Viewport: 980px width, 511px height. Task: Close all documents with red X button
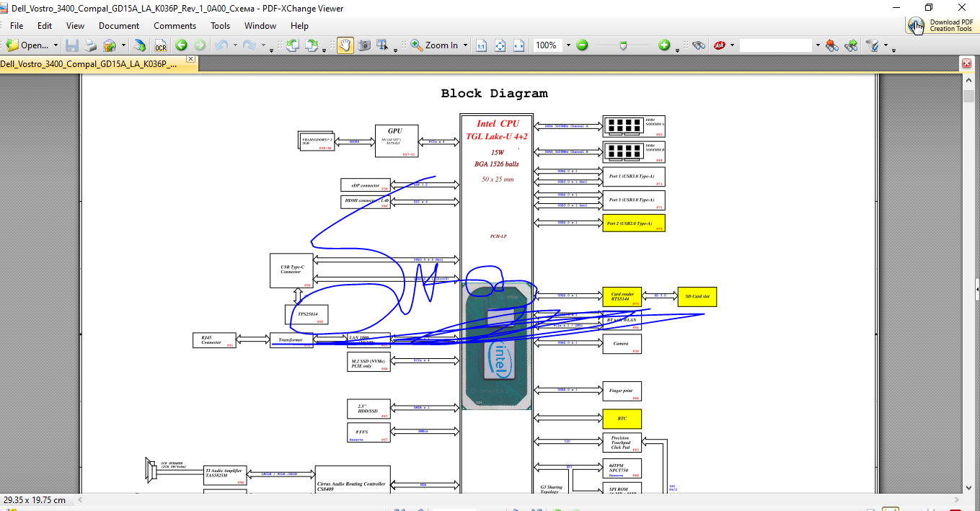pos(966,63)
